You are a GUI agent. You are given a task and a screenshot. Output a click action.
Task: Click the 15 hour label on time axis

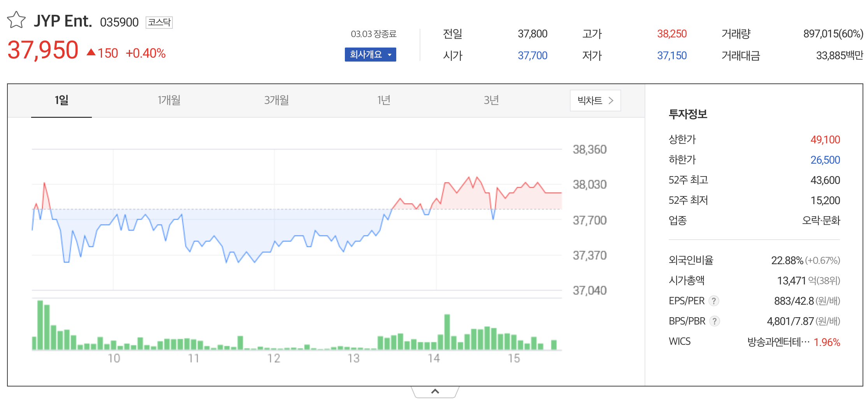pyautogui.click(x=514, y=358)
